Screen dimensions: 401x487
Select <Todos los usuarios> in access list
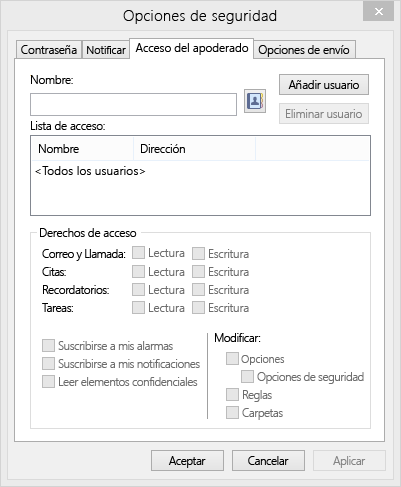pos(90,171)
